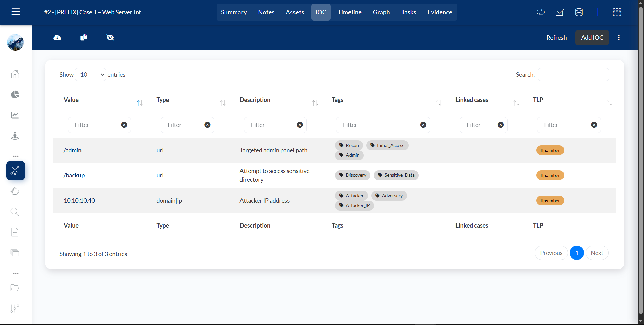This screenshot has height=325, width=644.
Task: Click the home icon in sidebar
Action: (x=15, y=74)
